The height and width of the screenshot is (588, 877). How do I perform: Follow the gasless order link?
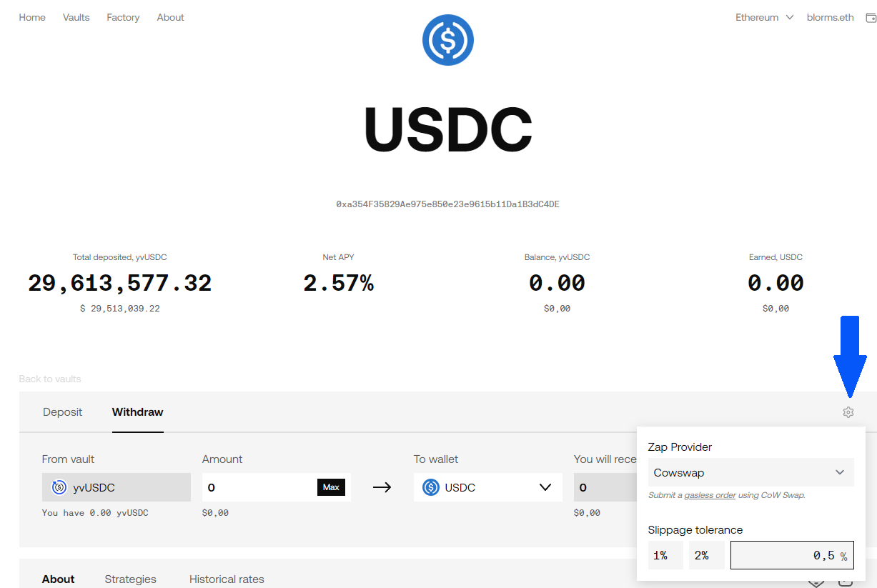click(x=710, y=495)
